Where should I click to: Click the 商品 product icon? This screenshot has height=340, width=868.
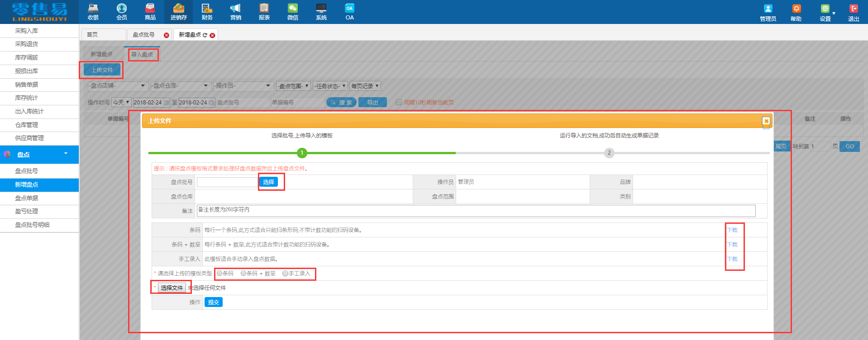click(x=150, y=12)
